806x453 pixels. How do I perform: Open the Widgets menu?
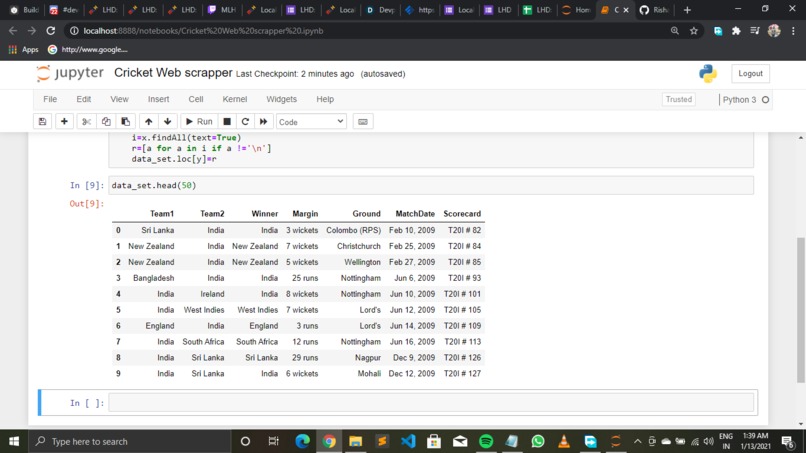(281, 99)
